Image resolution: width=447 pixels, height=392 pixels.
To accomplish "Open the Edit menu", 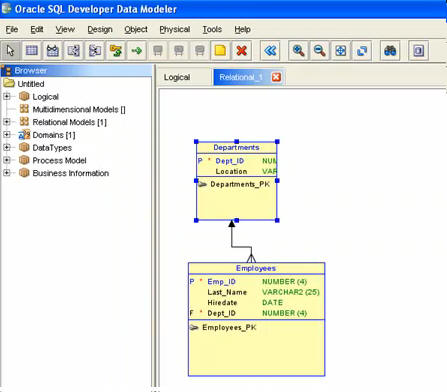I will (37, 29).
